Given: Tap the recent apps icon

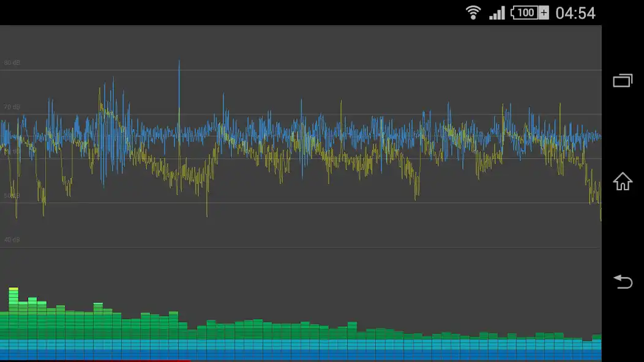Looking at the screenshot, I should click(622, 80).
